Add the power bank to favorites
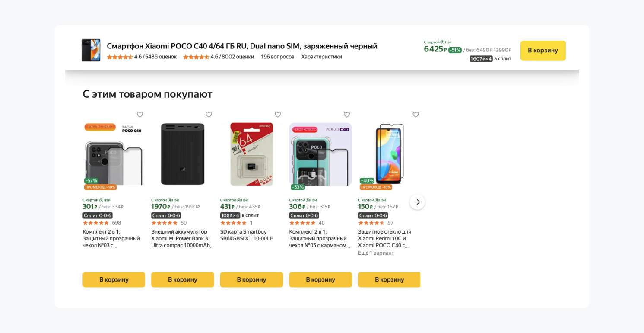This screenshot has height=333, width=644. coord(209,115)
